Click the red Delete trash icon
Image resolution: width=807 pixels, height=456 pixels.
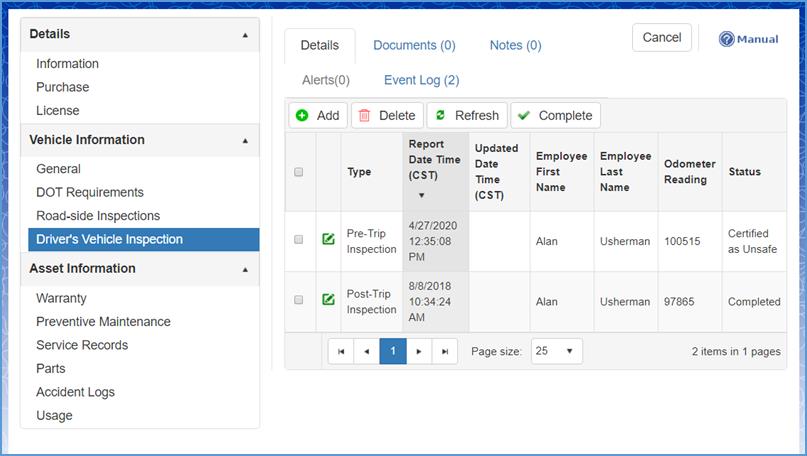pos(364,116)
